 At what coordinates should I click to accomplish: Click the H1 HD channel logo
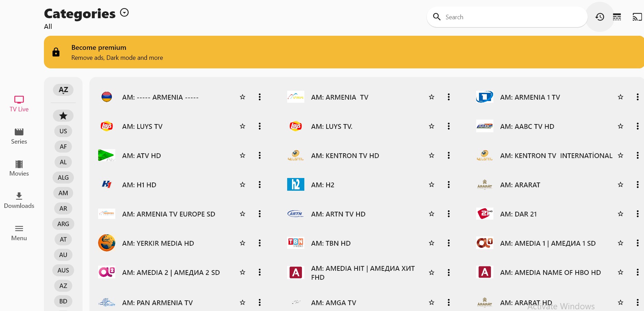[x=107, y=185]
